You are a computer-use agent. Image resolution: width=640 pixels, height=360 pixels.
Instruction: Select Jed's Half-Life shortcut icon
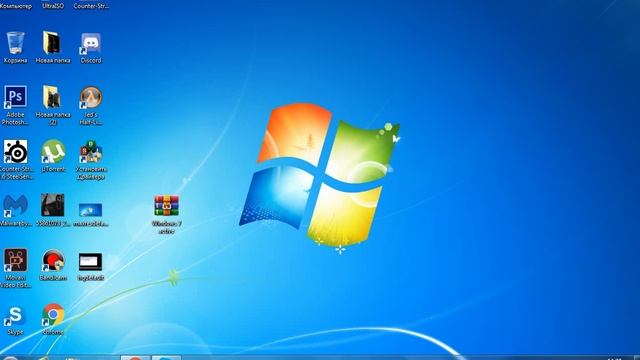91,97
